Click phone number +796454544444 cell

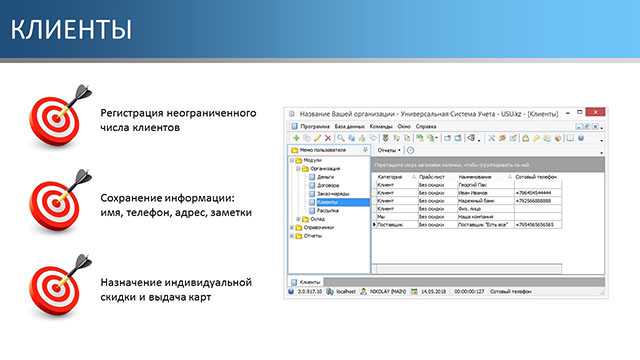tap(538, 193)
